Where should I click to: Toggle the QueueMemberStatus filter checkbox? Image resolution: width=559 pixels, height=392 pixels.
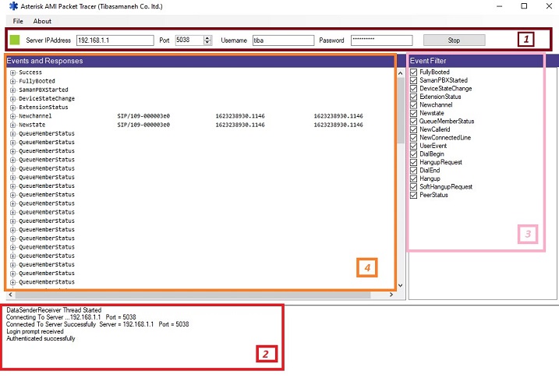[x=414, y=122]
